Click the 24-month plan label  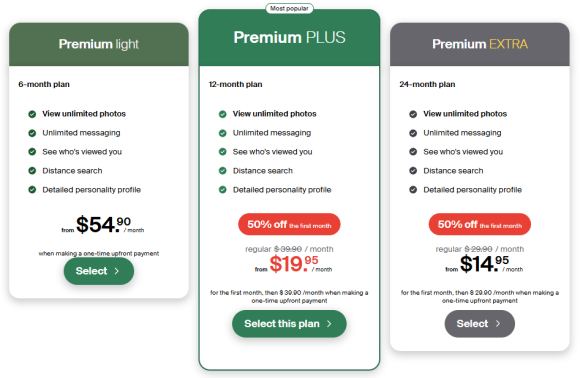(427, 84)
